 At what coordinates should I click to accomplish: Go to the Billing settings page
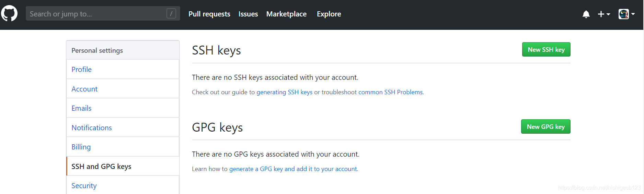click(123, 147)
